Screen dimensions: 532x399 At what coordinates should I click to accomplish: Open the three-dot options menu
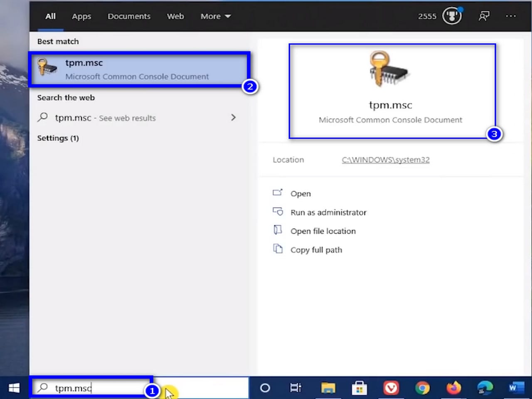511,16
